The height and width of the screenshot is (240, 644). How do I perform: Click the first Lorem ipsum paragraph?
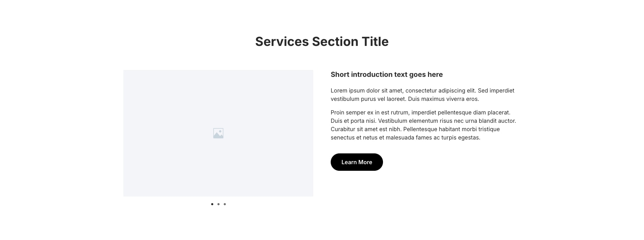(x=423, y=95)
